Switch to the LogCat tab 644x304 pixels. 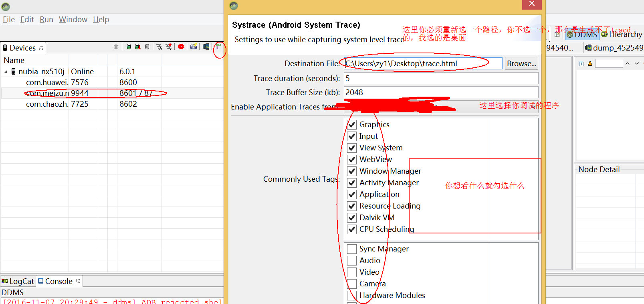point(18,281)
